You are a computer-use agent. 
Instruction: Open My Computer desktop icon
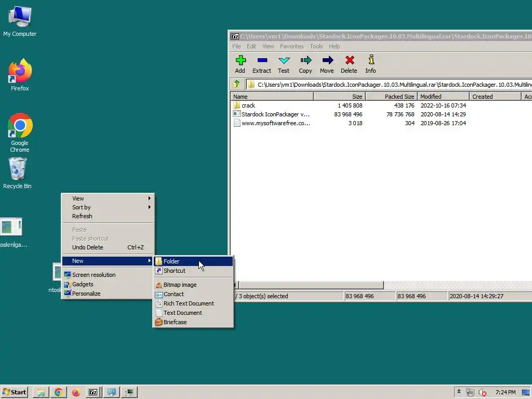click(x=20, y=21)
